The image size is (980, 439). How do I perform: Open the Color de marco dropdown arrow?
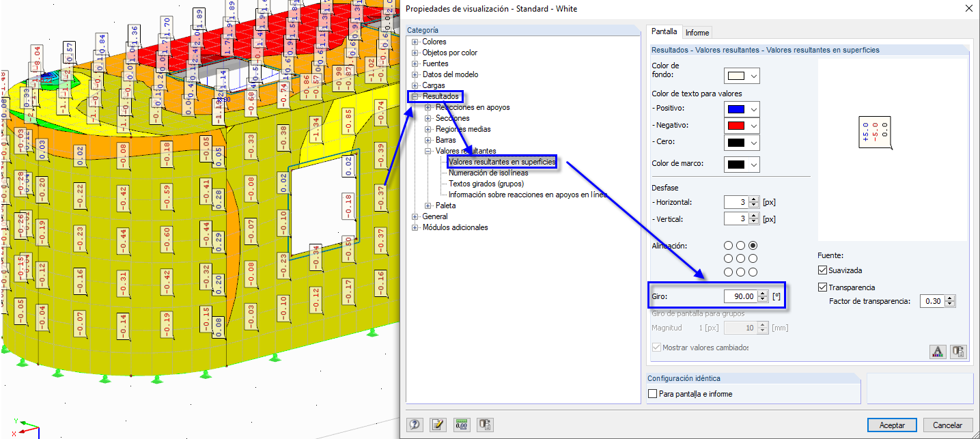click(x=753, y=165)
